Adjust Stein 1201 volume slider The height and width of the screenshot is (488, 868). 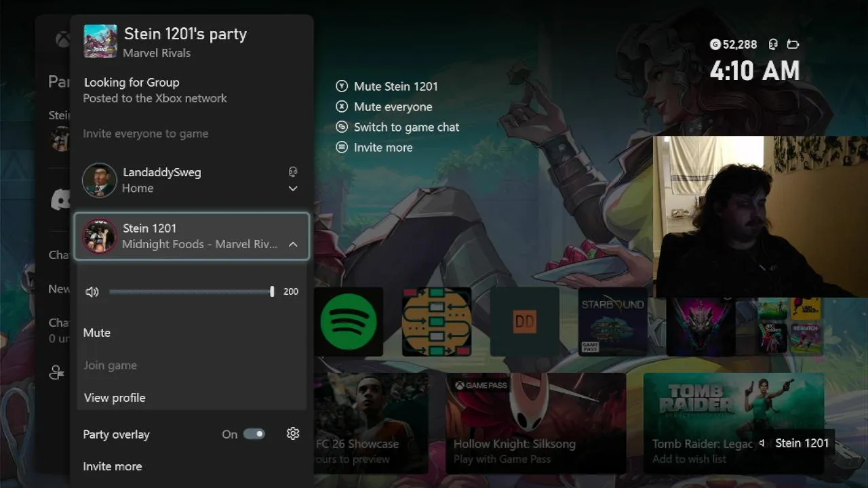(x=191, y=291)
